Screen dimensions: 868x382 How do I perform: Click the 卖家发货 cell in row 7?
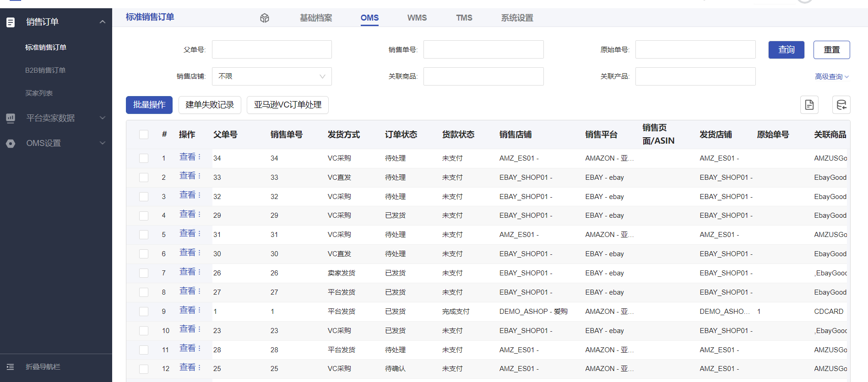(x=342, y=273)
